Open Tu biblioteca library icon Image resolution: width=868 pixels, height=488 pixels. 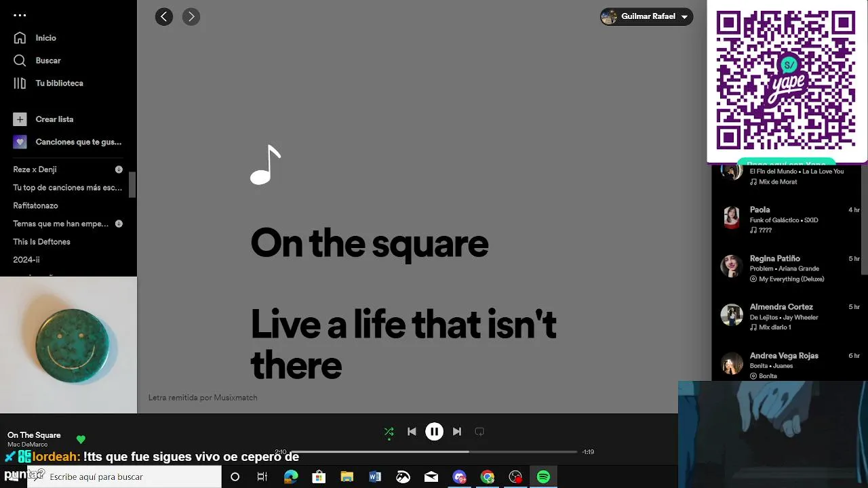[x=20, y=83]
